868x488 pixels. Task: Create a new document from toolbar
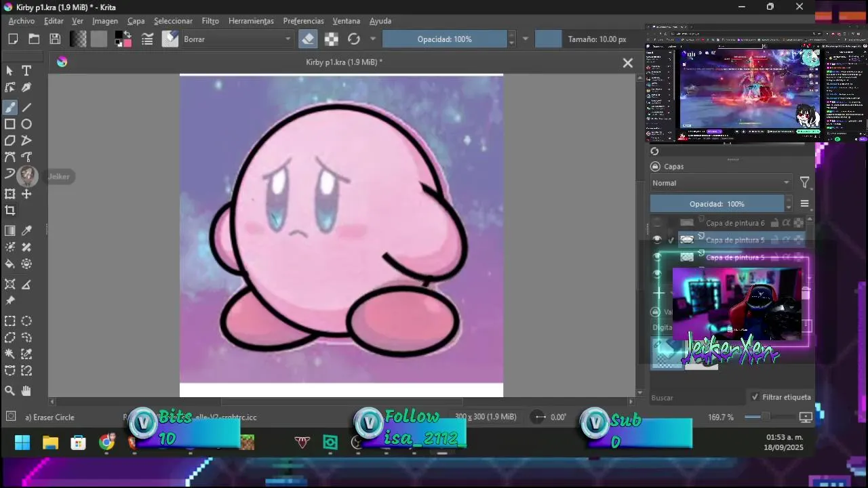click(x=13, y=39)
